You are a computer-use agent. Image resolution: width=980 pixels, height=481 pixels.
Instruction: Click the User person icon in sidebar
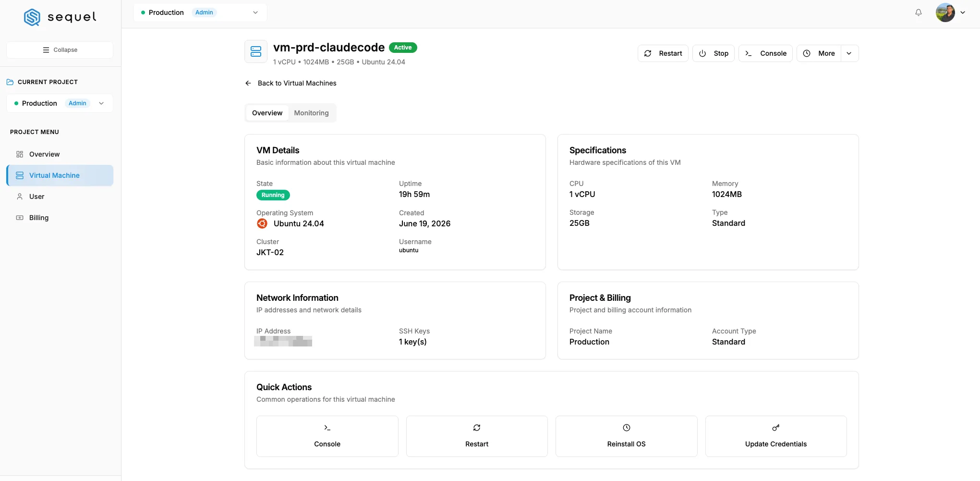click(x=20, y=197)
